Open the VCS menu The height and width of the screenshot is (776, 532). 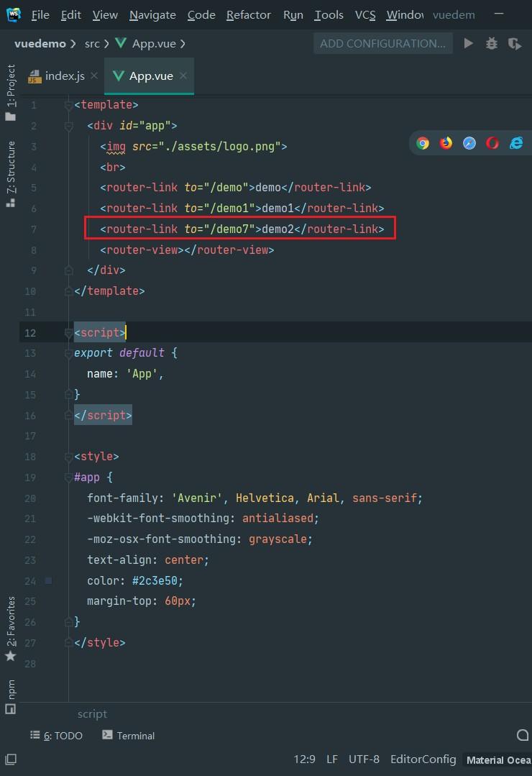[365, 15]
